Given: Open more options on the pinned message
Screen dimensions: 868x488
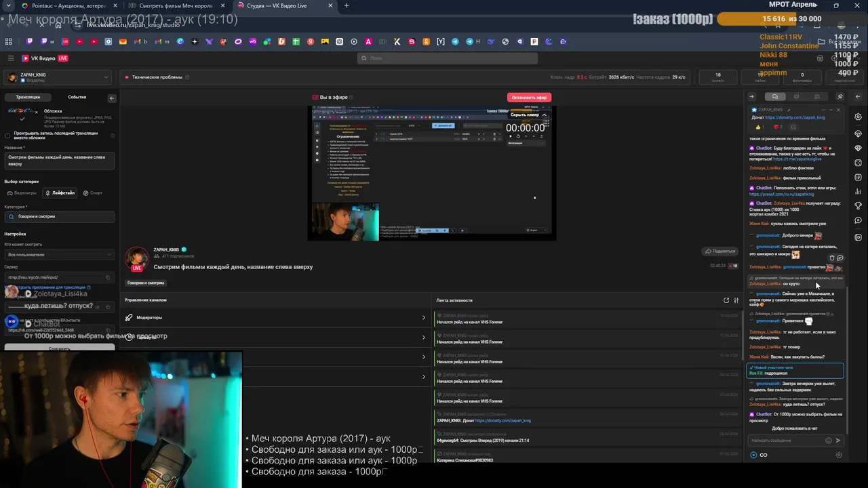Looking at the screenshot, I should (823, 110).
